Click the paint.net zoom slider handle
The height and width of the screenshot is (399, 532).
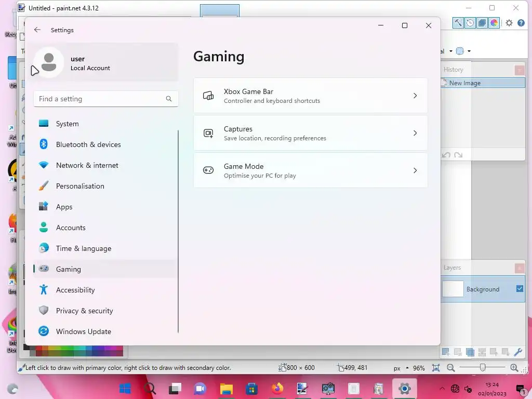point(483,367)
